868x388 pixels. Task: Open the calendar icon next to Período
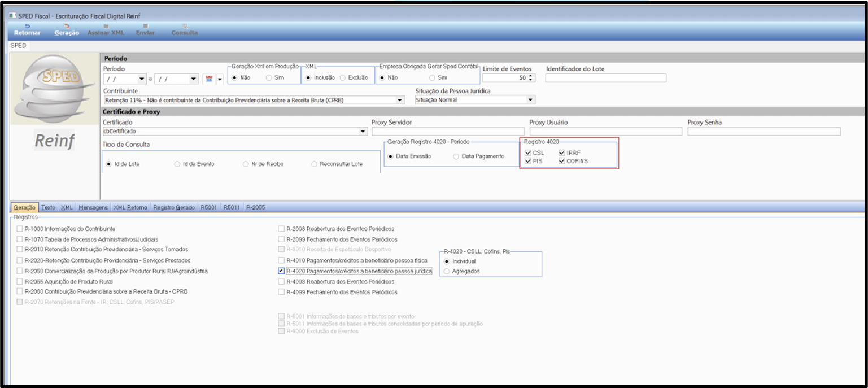[209, 79]
